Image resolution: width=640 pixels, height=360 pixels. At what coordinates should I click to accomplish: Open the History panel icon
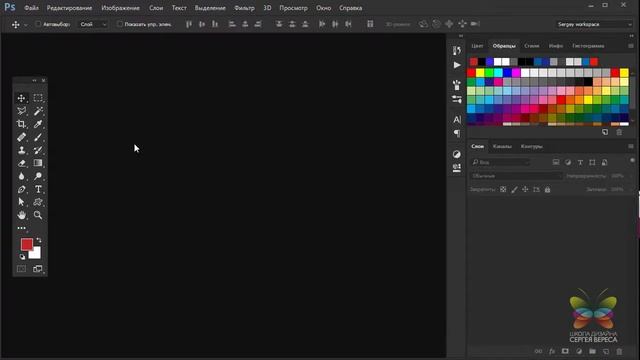457,51
